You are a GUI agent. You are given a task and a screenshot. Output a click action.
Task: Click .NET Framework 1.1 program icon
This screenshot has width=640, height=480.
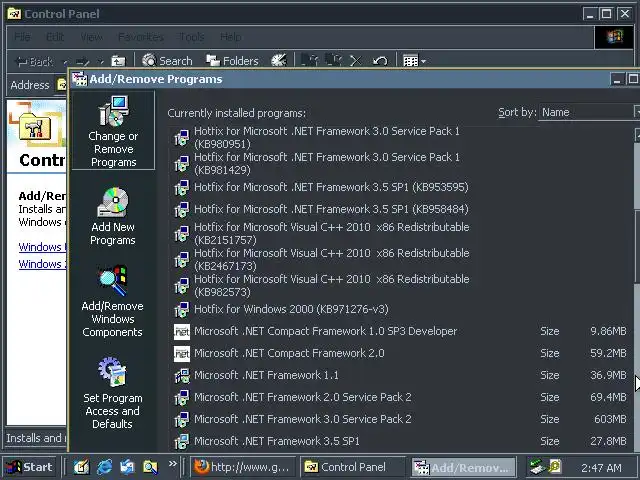pyautogui.click(x=182, y=376)
